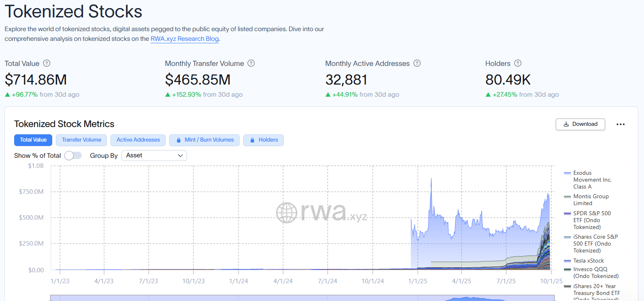Screen dimensions: 644x301
Task: Click the Montis Group Limited legend swatch
Action: tap(567, 197)
